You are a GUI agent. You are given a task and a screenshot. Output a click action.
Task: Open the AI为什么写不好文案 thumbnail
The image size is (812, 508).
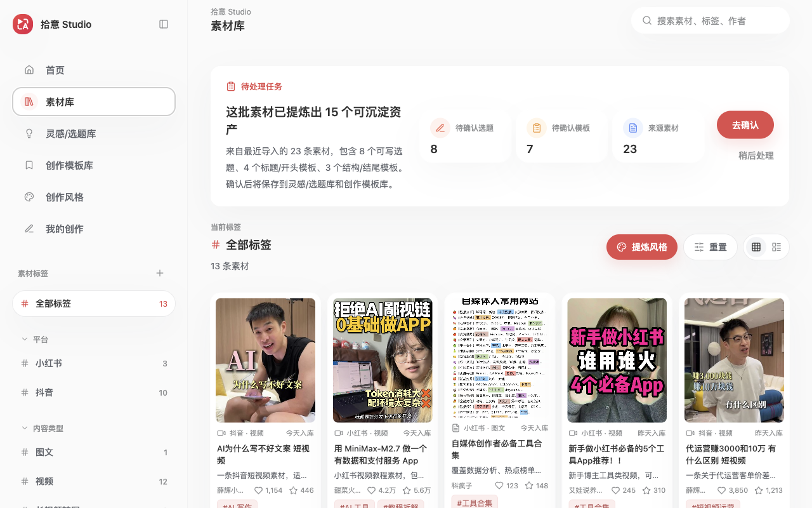click(265, 360)
